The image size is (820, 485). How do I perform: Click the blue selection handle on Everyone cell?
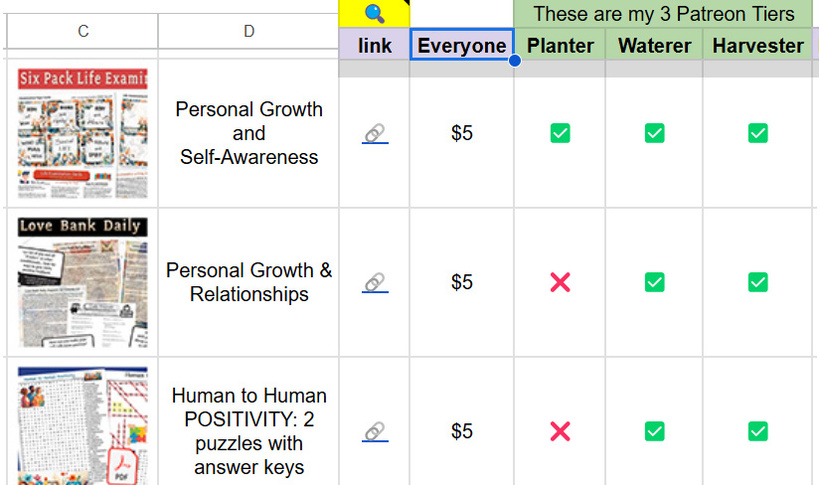tap(515, 61)
